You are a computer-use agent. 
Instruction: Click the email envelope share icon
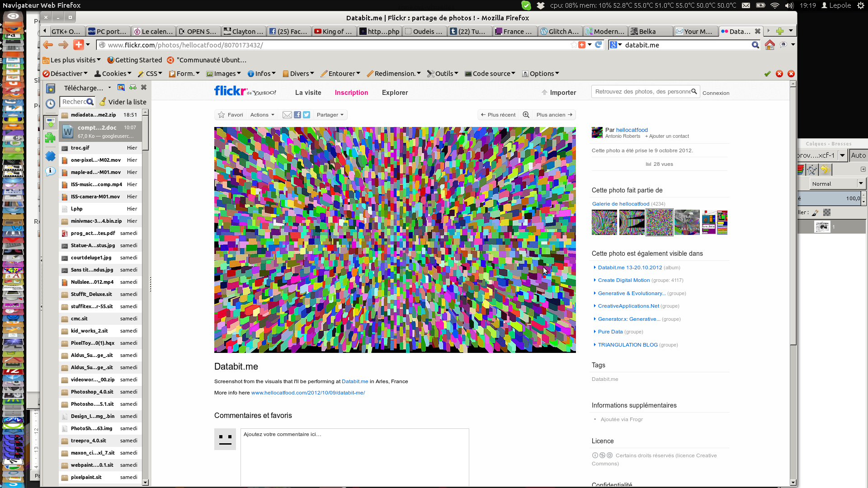287,115
